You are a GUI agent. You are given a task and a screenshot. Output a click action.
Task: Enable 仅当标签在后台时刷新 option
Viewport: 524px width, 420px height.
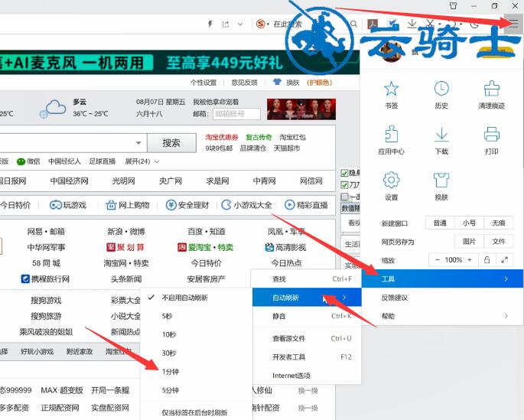tap(197, 412)
